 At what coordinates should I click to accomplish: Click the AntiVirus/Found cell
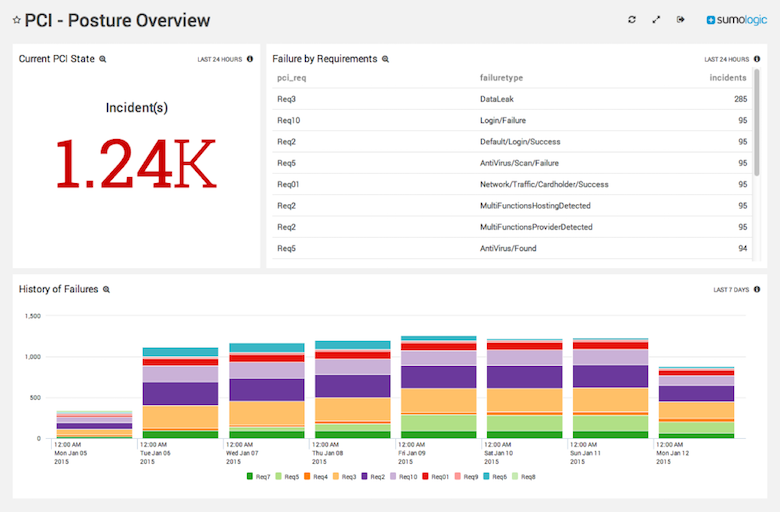pyautogui.click(x=508, y=248)
